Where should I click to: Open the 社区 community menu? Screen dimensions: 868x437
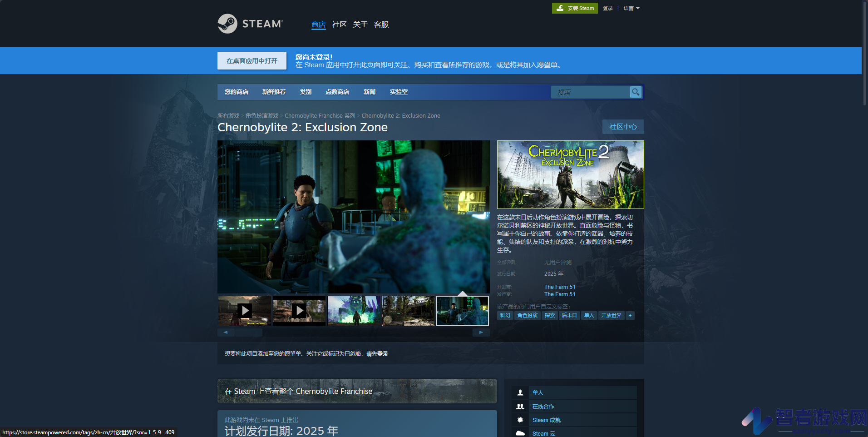click(340, 25)
